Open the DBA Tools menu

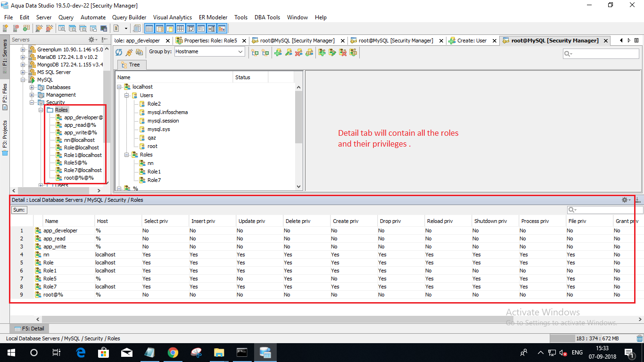(267, 17)
